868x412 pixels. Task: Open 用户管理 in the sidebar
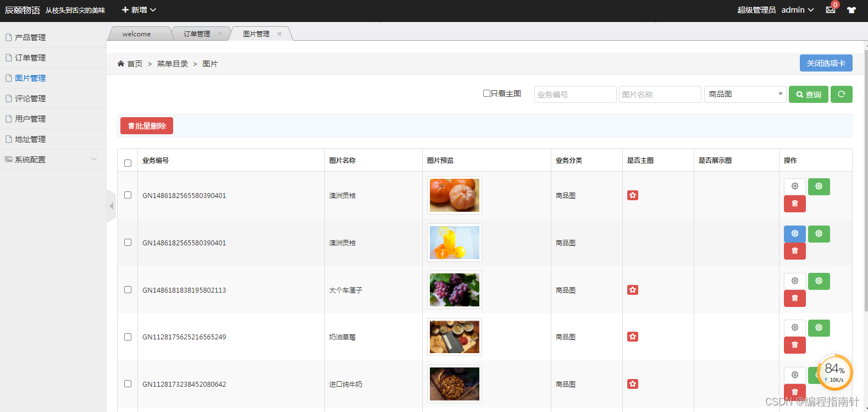click(53, 119)
